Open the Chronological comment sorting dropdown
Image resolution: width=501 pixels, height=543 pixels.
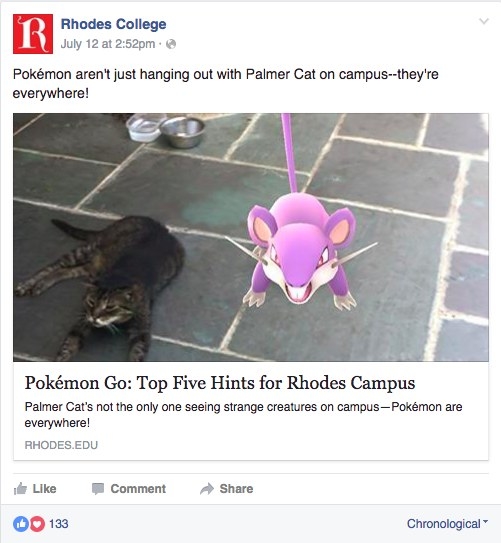447,524
